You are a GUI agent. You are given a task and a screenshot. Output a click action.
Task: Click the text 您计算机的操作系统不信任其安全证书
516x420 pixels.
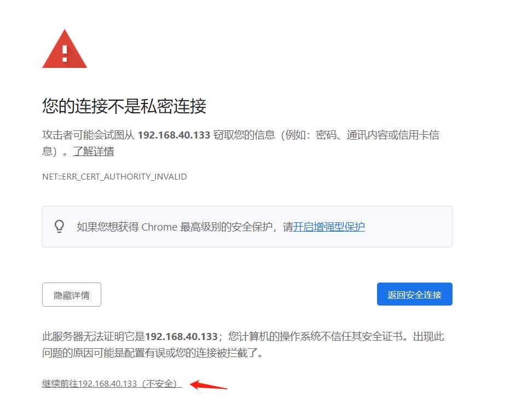[x=316, y=337]
